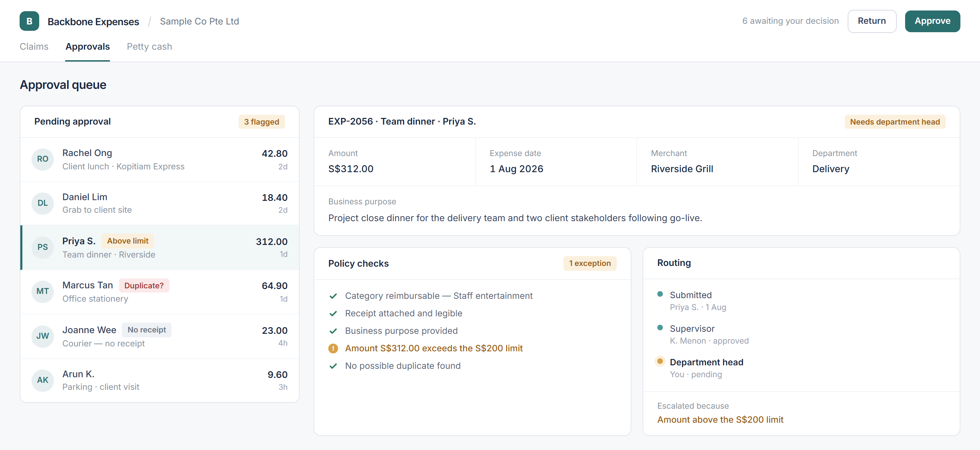The width and height of the screenshot is (980, 450).
Task: Click the 23.00 amount in Joanne Wee's row
Action: click(274, 331)
